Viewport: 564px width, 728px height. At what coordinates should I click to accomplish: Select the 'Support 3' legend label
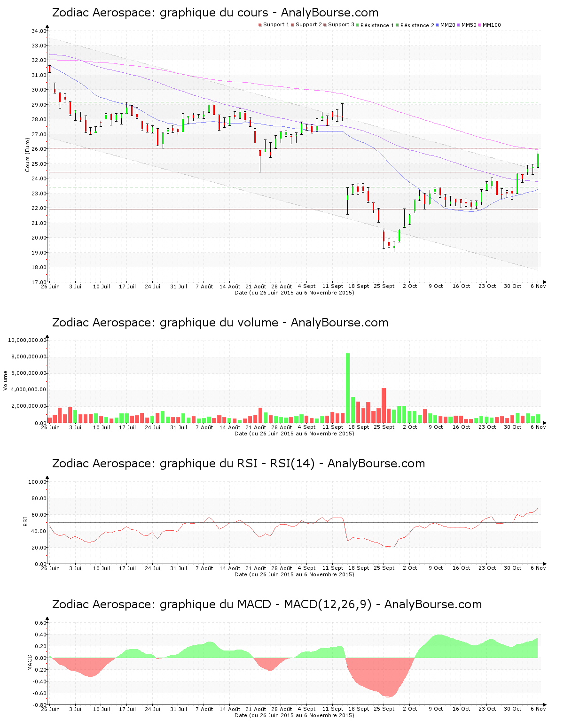[x=341, y=25]
